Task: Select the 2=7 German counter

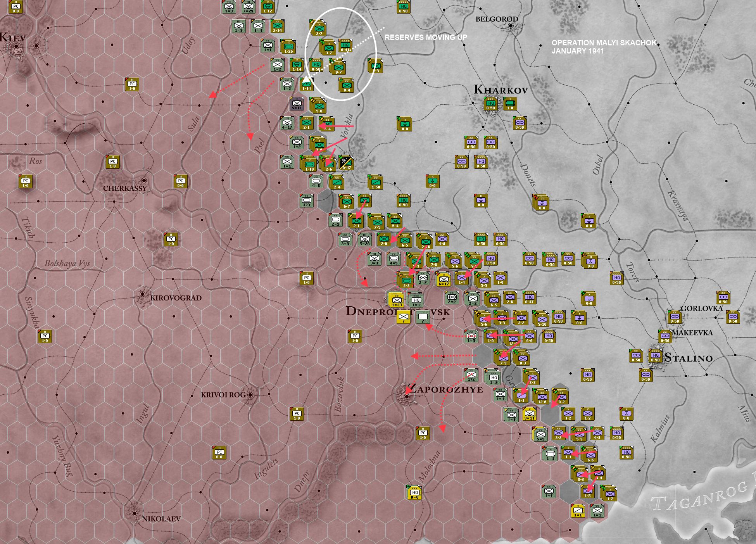Action: coord(423,278)
